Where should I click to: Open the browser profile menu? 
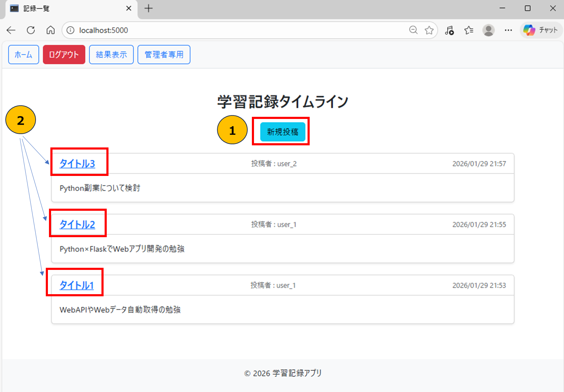[489, 30]
